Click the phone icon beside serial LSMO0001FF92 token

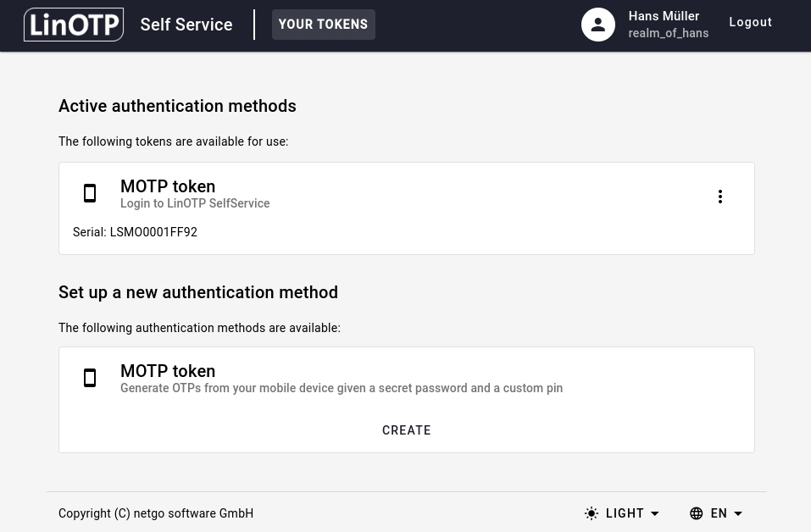(90, 194)
